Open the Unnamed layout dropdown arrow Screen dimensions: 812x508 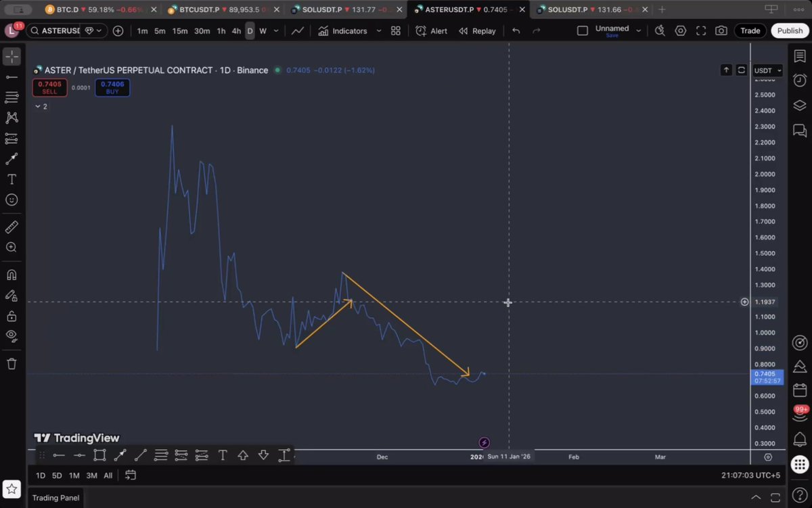click(x=638, y=31)
